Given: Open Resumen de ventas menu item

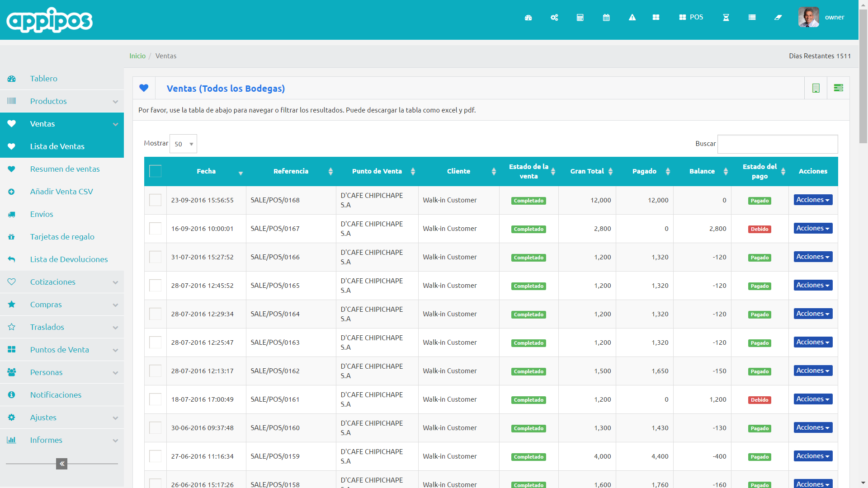Looking at the screenshot, I should [65, 169].
